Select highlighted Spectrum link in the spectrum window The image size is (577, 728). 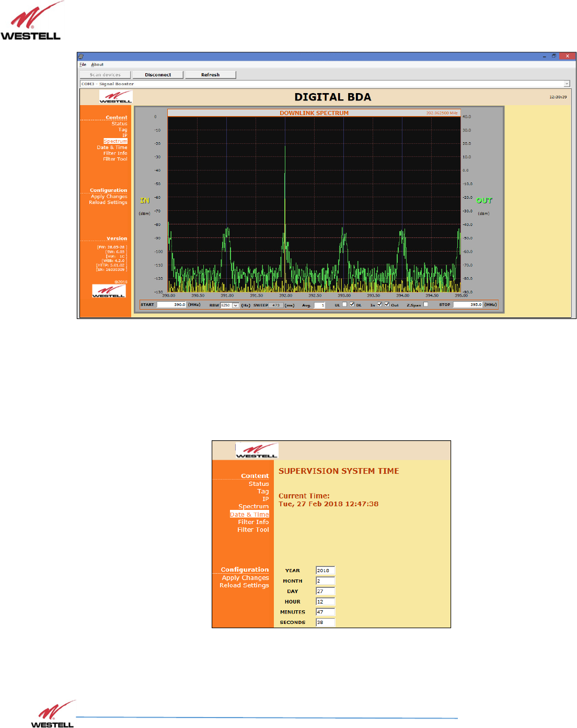click(116, 141)
